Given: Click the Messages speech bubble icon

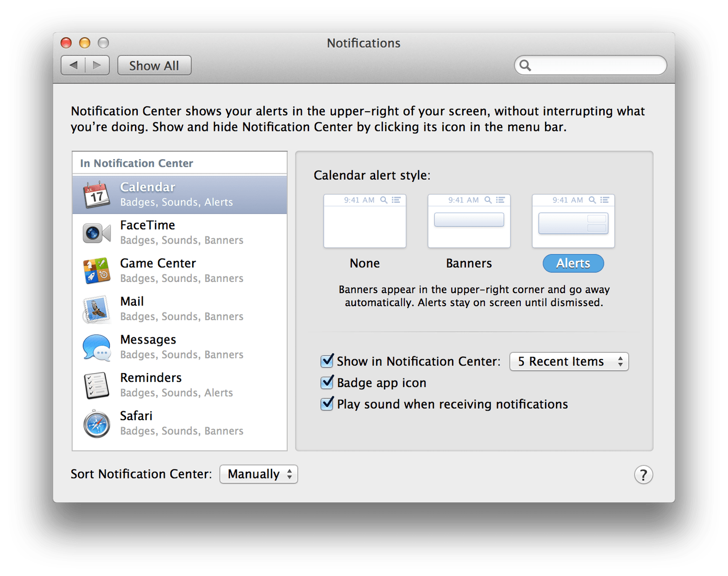Looking at the screenshot, I should [97, 347].
